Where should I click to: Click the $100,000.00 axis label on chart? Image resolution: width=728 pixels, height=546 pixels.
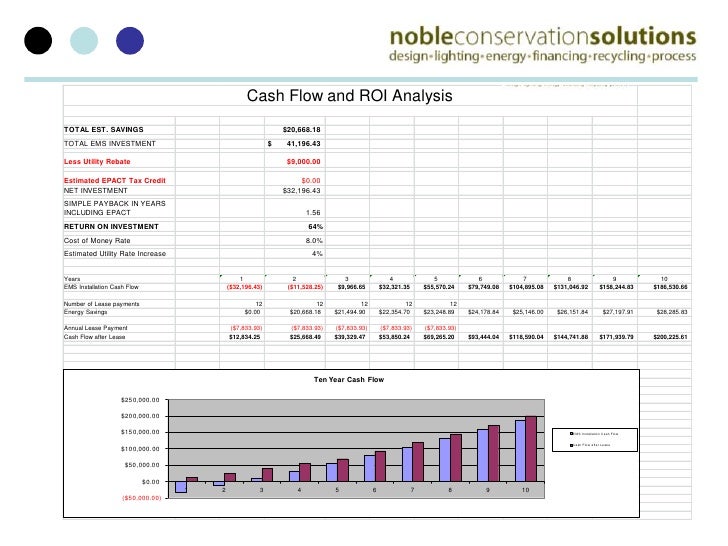pos(140,449)
